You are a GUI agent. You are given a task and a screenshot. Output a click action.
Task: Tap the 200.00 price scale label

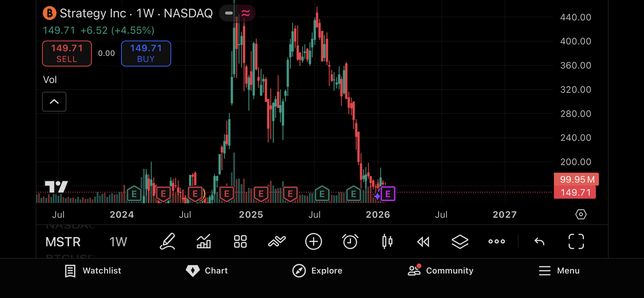pos(576,162)
